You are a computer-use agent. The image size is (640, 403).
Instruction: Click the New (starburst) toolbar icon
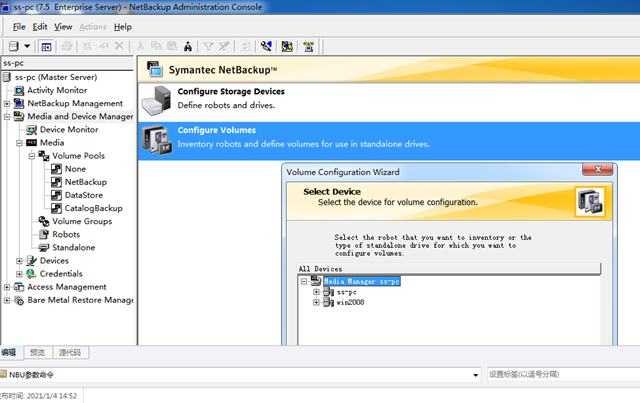point(87,46)
